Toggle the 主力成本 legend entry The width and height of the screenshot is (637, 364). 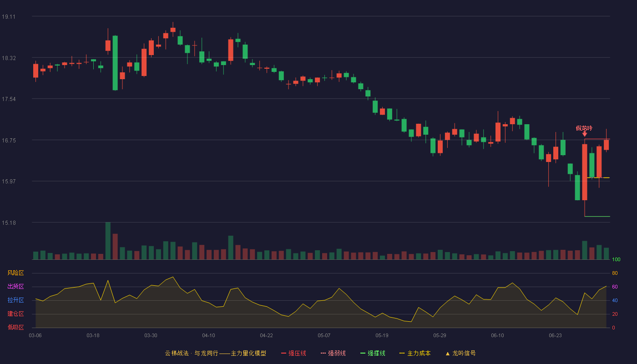click(415, 353)
